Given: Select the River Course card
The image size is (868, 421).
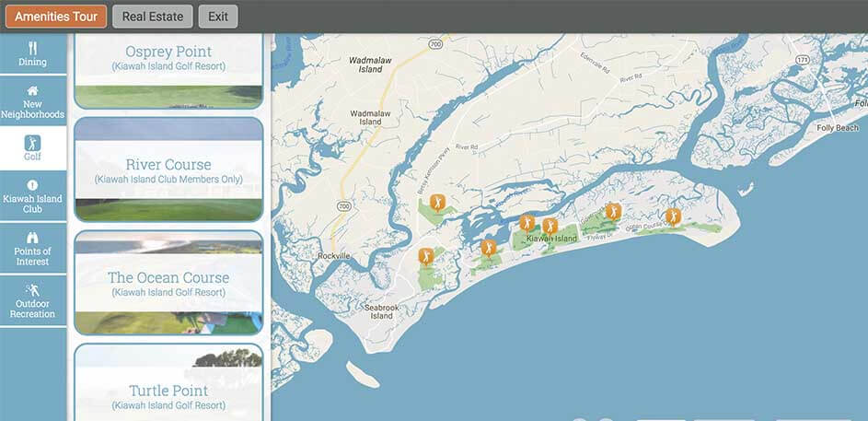Looking at the screenshot, I should click(168, 170).
